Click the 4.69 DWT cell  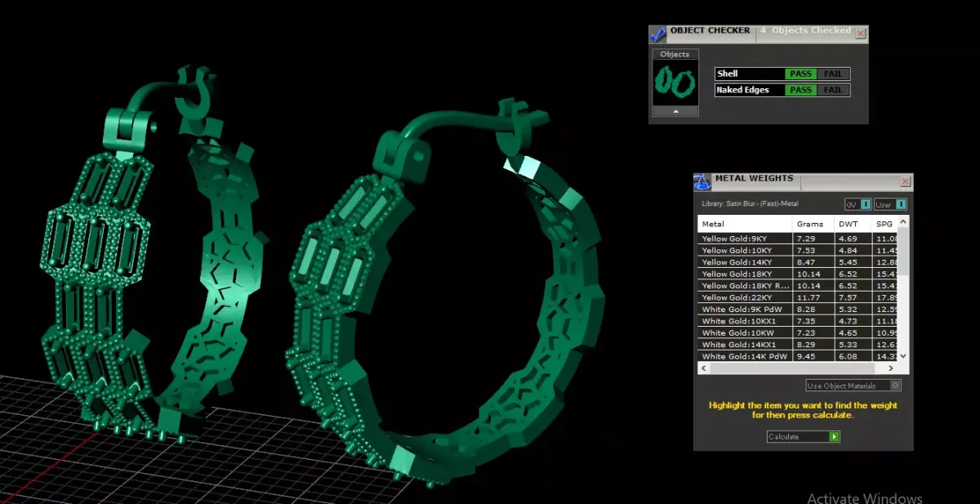853,239
